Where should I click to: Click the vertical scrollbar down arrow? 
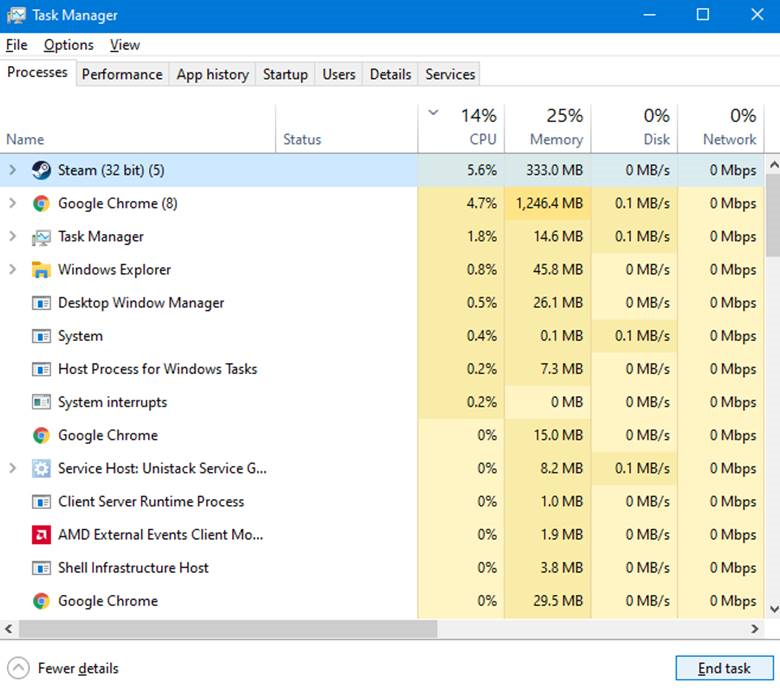click(x=772, y=609)
